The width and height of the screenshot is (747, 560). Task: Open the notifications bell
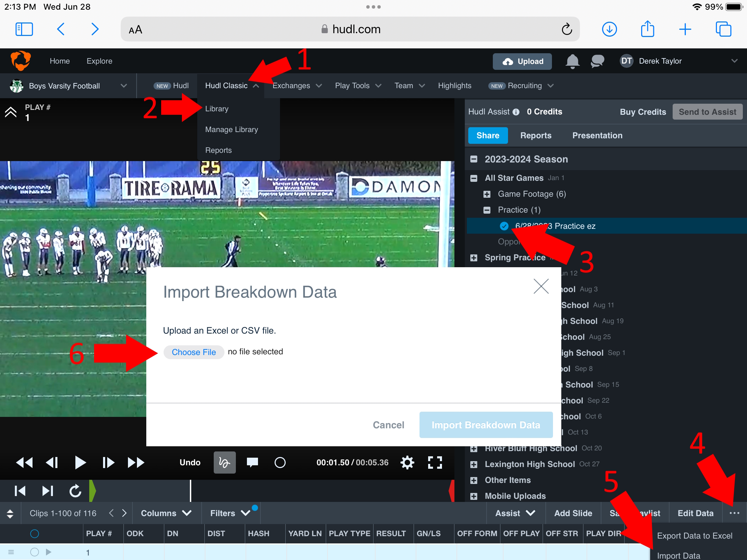(x=572, y=62)
